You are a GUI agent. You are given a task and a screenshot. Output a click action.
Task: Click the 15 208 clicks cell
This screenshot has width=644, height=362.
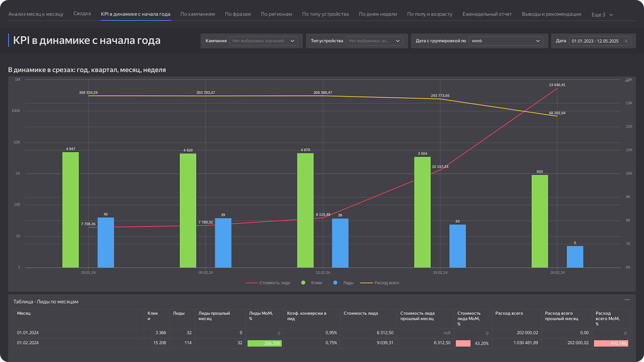point(156,343)
